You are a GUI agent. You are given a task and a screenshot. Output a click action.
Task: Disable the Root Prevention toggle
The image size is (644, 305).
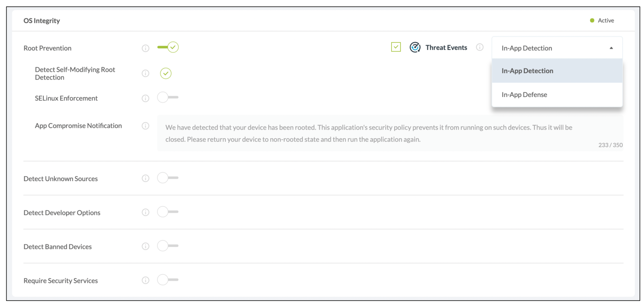coord(168,47)
